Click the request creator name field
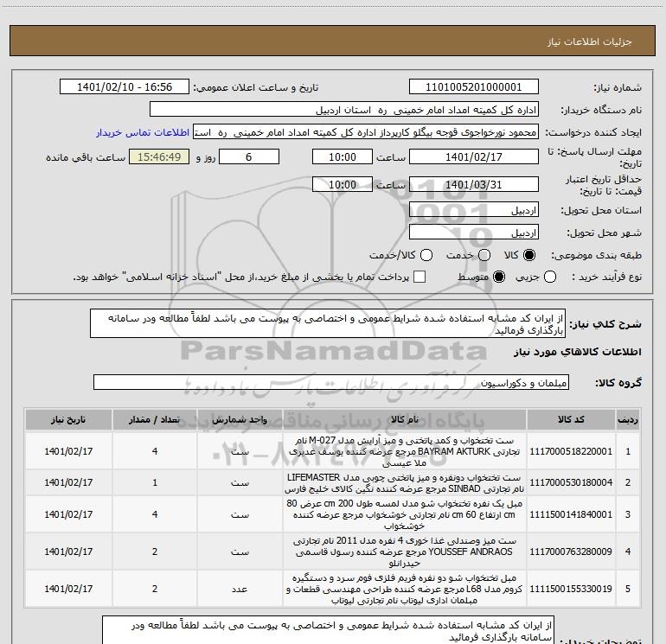The width and height of the screenshot is (666, 644). pos(366,132)
